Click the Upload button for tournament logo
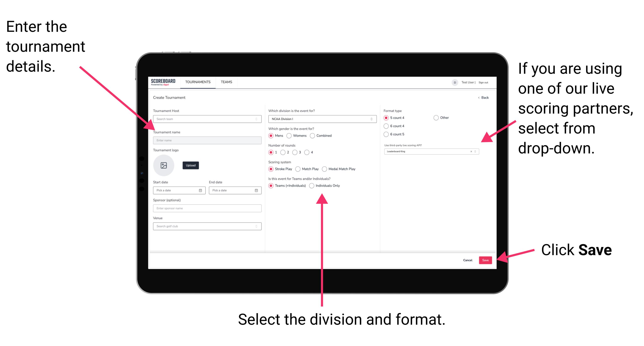Viewport: 644px width, 346px height. pos(190,166)
